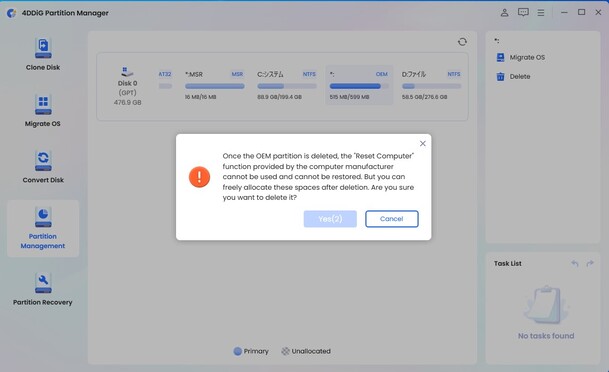Click the empty clipboard tasks icon
The height and width of the screenshot is (372, 609).
(546, 305)
